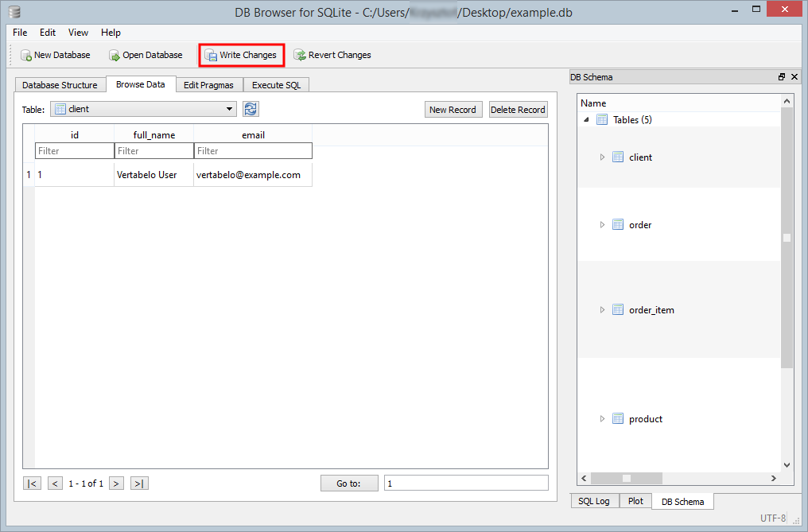This screenshot has height=532, width=808.
Task: Click the Open Database toolbar icon
Action: point(115,56)
